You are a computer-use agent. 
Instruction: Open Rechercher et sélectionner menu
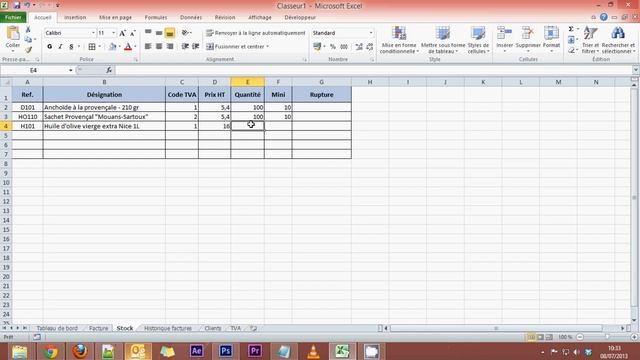point(618,40)
